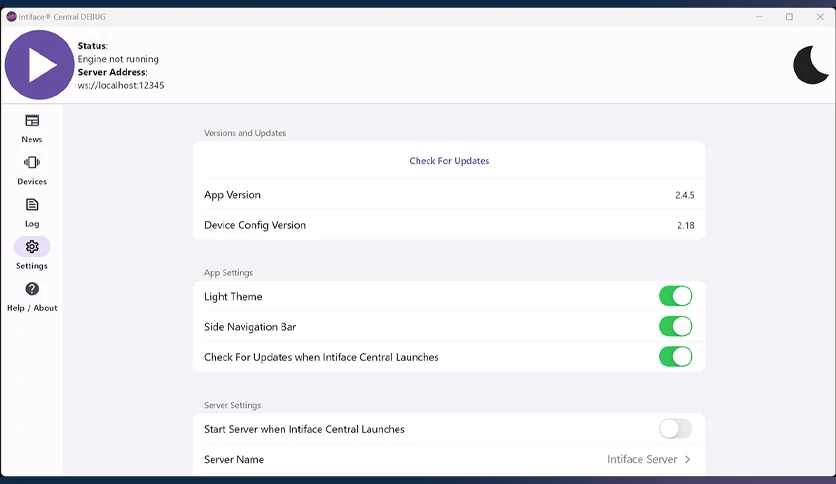Click the Check For Updates button
Screen dimensions: 836x484
coord(449,160)
